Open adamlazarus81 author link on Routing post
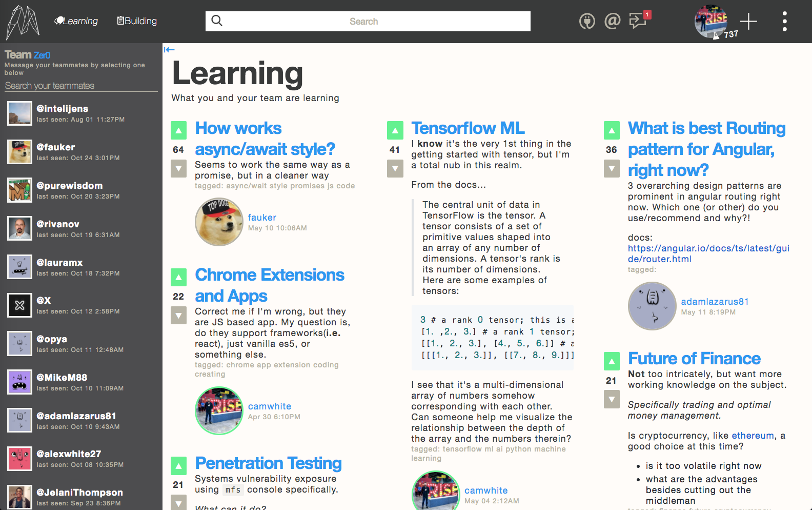 tap(715, 302)
